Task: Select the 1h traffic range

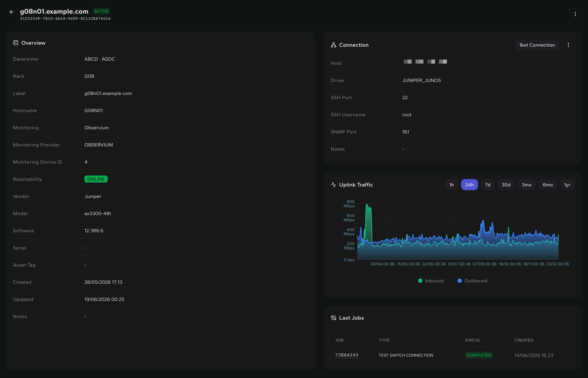Action: point(451,185)
